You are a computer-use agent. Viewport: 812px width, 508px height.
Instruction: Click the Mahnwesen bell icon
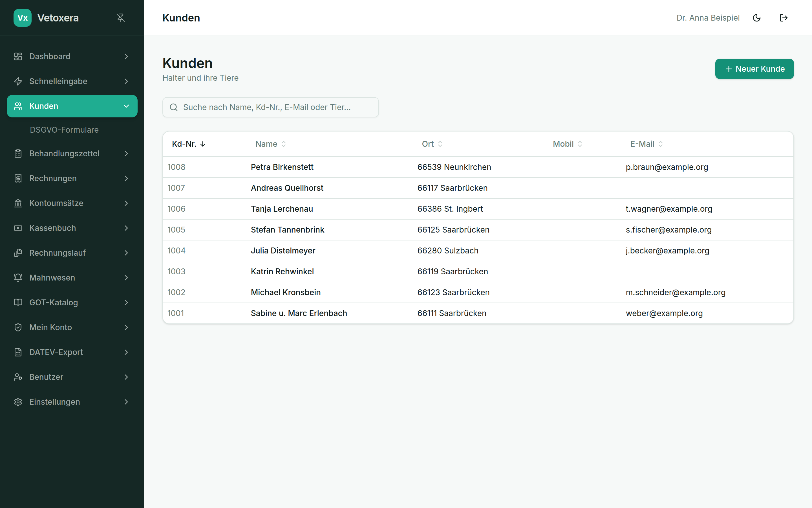(18, 278)
